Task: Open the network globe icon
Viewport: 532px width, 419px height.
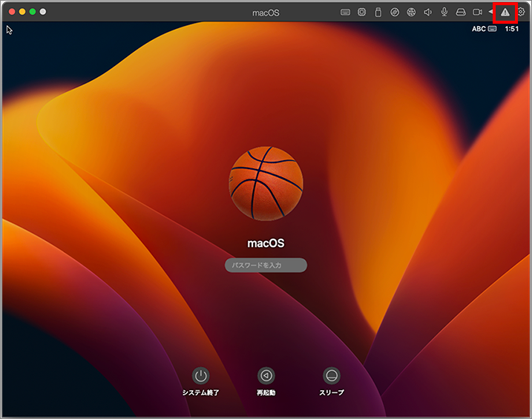Action: pyautogui.click(x=411, y=13)
